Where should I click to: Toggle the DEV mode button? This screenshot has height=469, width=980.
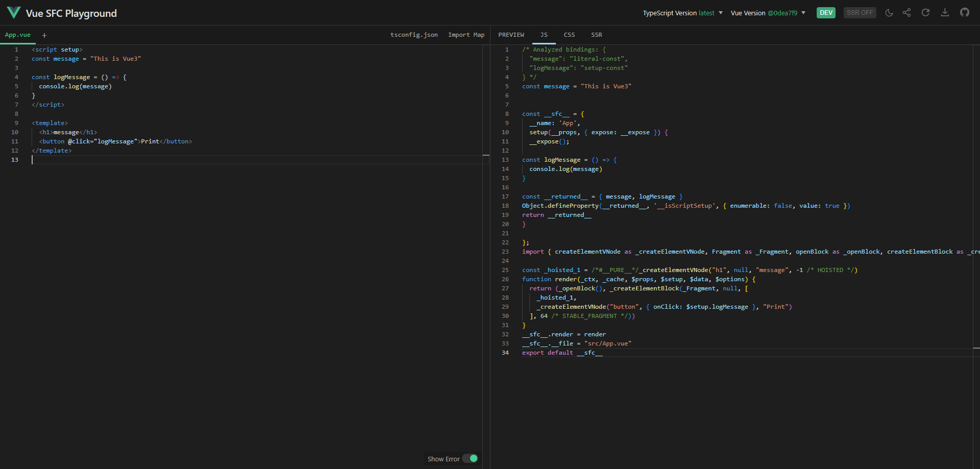(x=826, y=13)
